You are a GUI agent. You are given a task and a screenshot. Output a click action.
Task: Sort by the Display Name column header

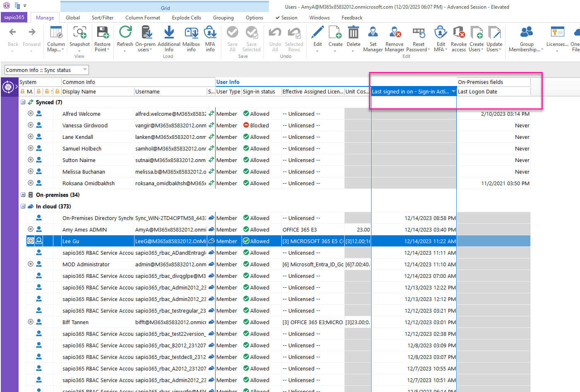click(x=98, y=91)
